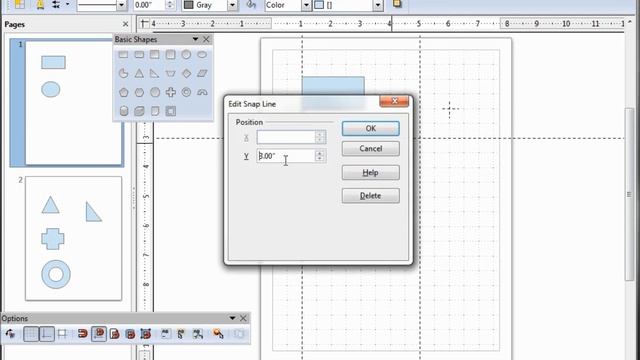Click OK in Edit Snap Line dialog

[x=371, y=129]
